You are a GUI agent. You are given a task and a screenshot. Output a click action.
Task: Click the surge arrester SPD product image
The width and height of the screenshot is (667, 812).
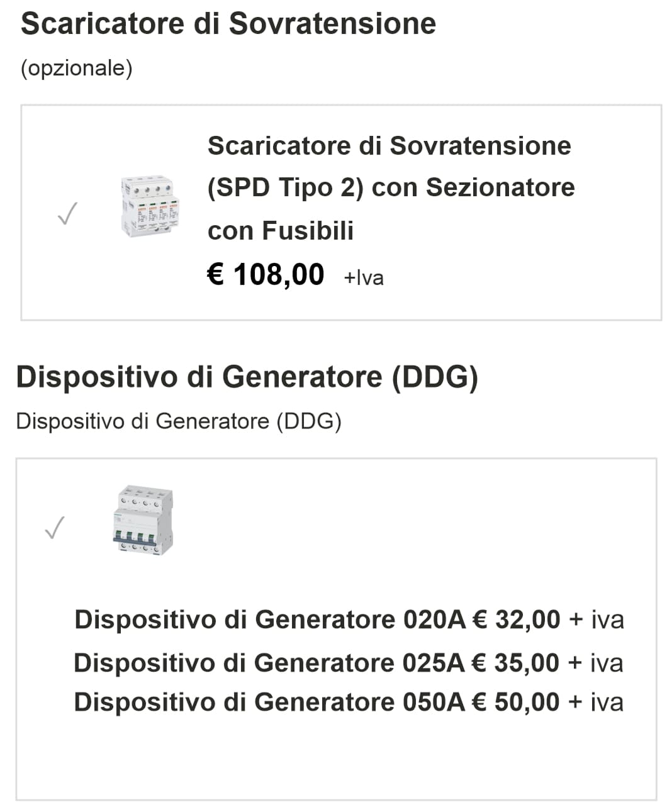coord(150,207)
